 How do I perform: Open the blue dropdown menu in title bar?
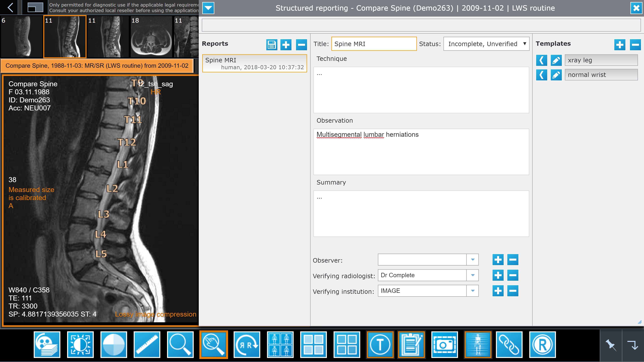208,8
